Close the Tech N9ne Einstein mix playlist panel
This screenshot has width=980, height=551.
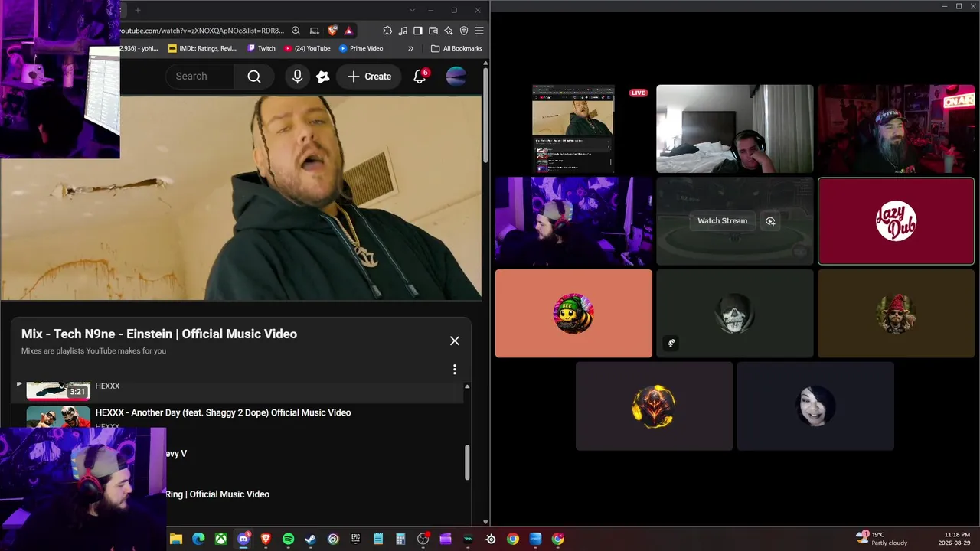coord(455,341)
